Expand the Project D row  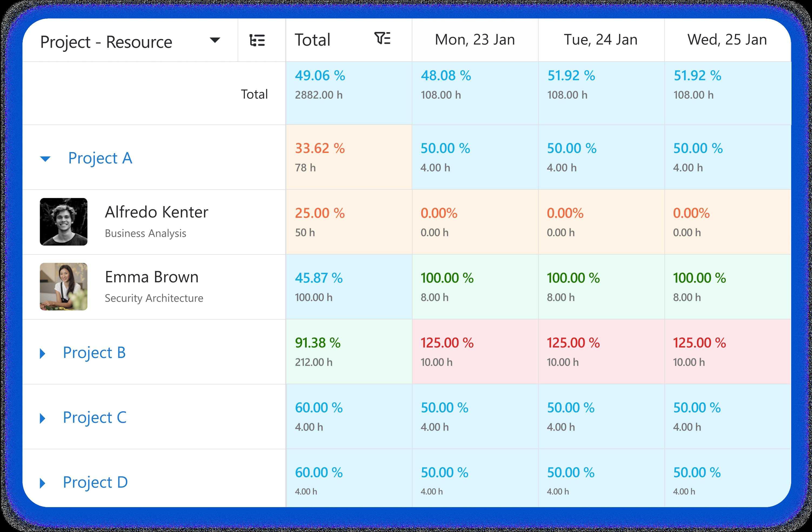pyautogui.click(x=43, y=483)
